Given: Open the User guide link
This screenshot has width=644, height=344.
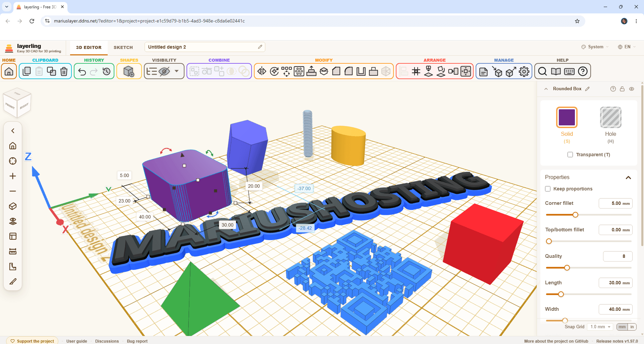Looking at the screenshot, I should click(76, 341).
